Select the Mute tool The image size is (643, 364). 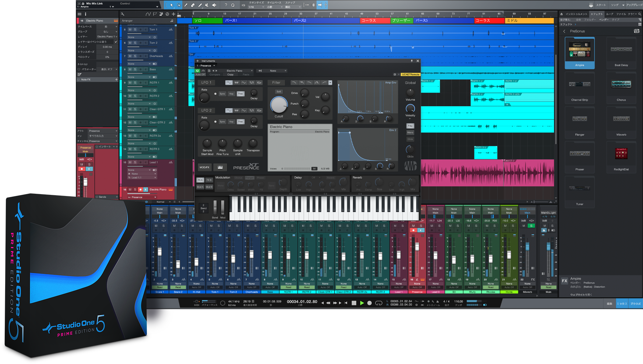(207, 5)
